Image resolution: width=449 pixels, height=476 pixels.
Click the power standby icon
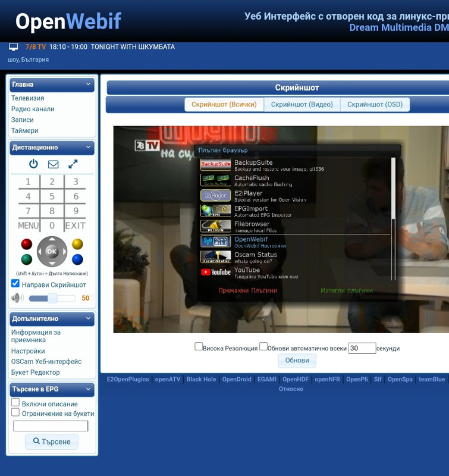[x=33, y=164]
